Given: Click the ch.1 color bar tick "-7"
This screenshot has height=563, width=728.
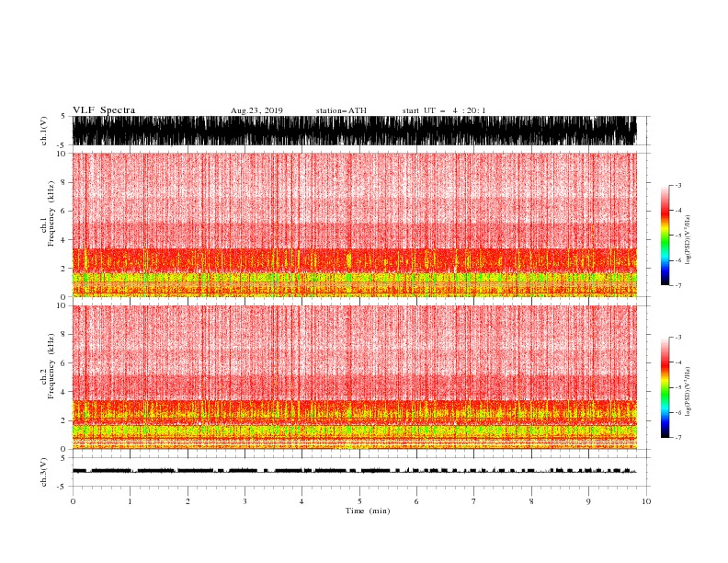Looking at the screenshot, I should (678, 285).
